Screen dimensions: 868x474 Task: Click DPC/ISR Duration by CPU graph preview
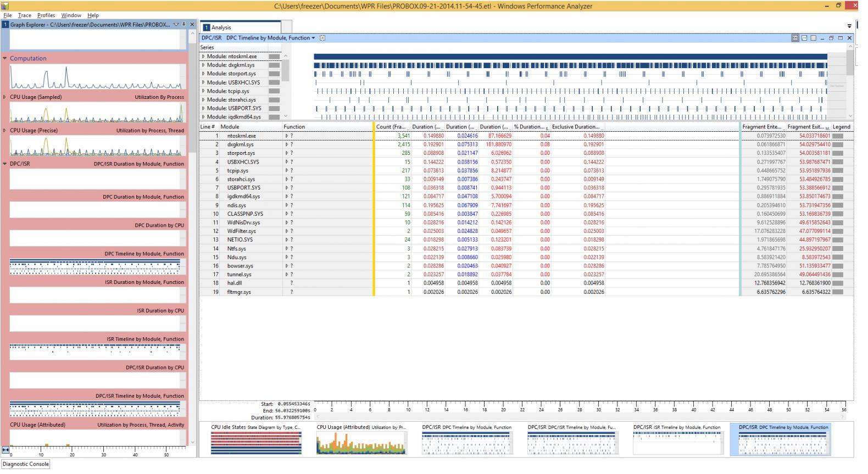pyautogui.click(x=98, y=380)
